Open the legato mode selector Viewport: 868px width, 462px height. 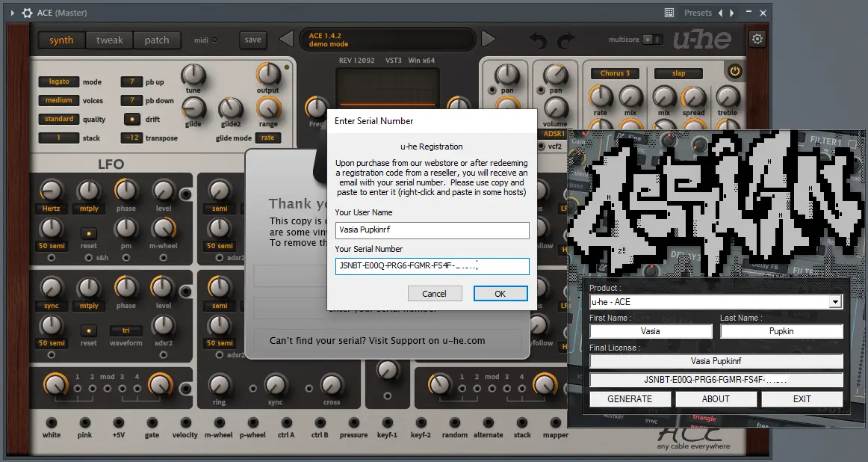tap(59, 81)
